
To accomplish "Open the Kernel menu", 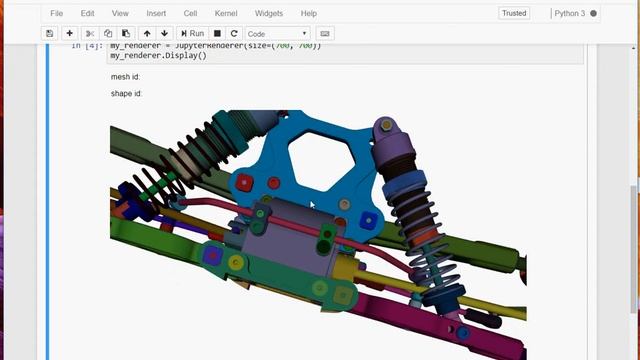I will [x=226, y=13].
